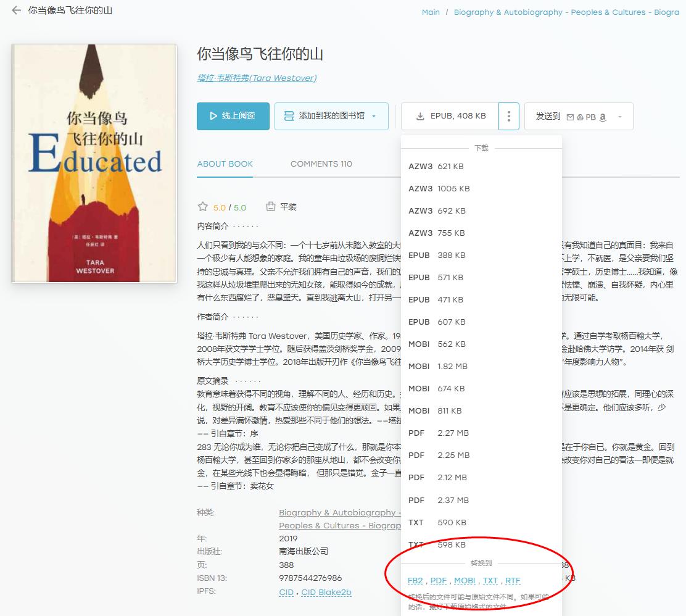This screenshot has width=686, height=616.
Task: Convert the book to RTF format
Action: [513, 580]
